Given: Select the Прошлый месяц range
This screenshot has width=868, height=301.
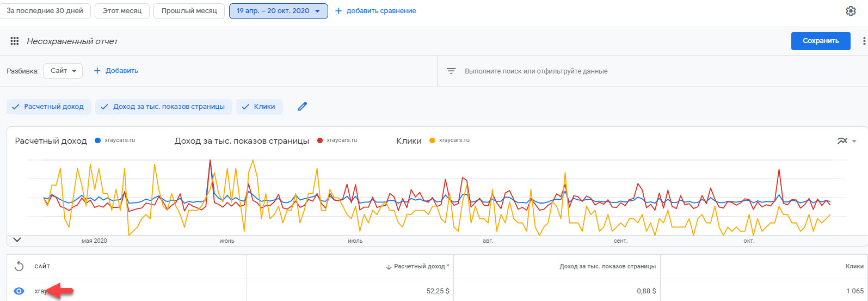Looking at the screenshot, I should click(189, 11).
